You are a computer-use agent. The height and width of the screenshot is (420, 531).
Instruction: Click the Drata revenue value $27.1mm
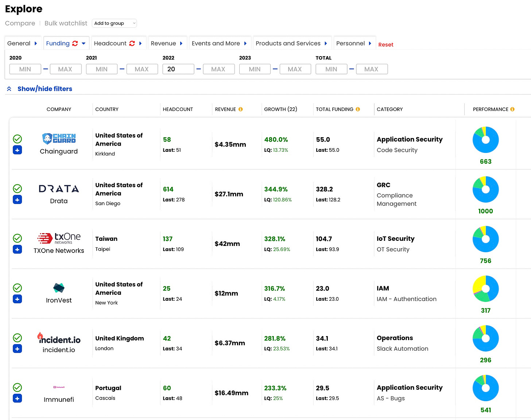pyautogui.click(x=229, y=194)
